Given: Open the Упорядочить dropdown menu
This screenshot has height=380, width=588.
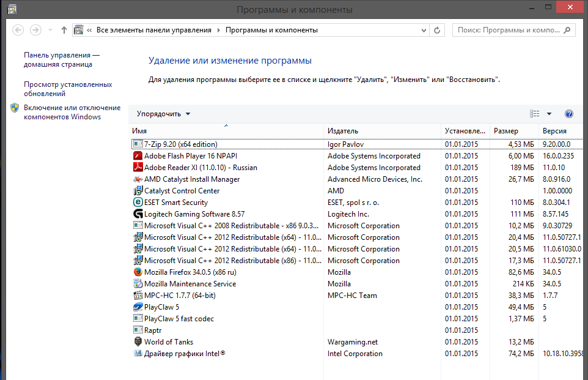Looking at the screenshot, I should 163,114.
